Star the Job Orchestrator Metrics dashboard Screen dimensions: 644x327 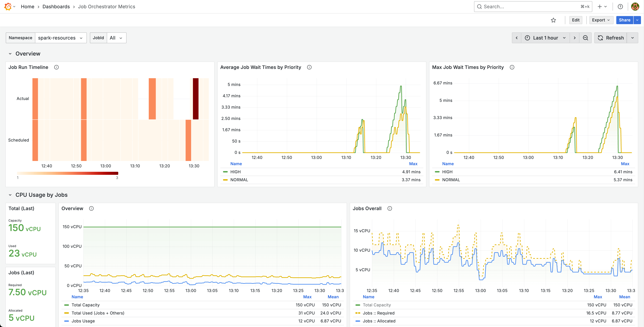[553, 20]
